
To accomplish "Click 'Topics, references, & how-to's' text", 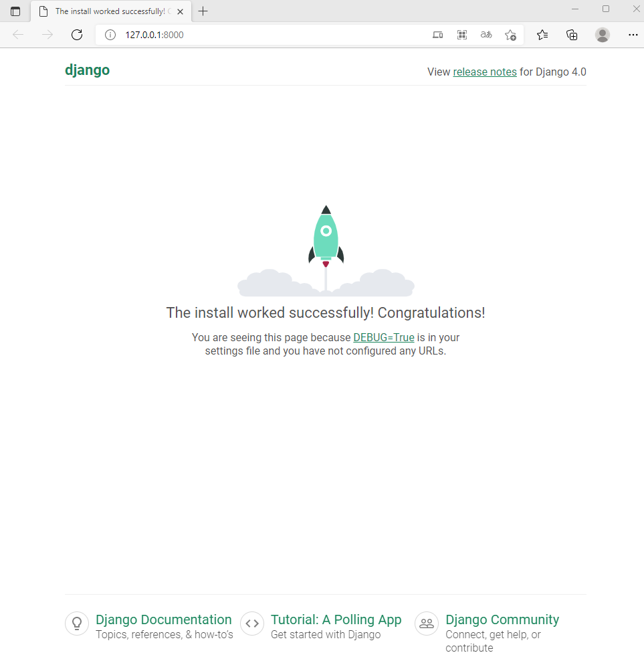I will point(165,635).
